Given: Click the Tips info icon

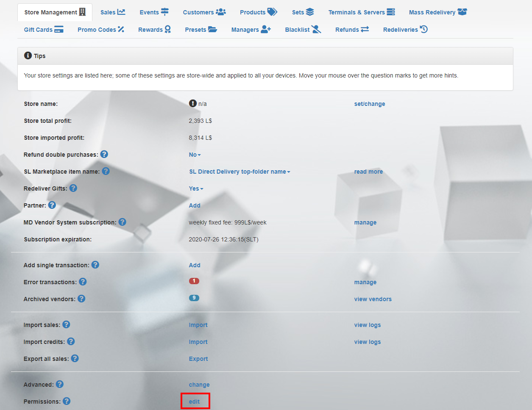Looking at the screenshot, I should tap(28, 55).
